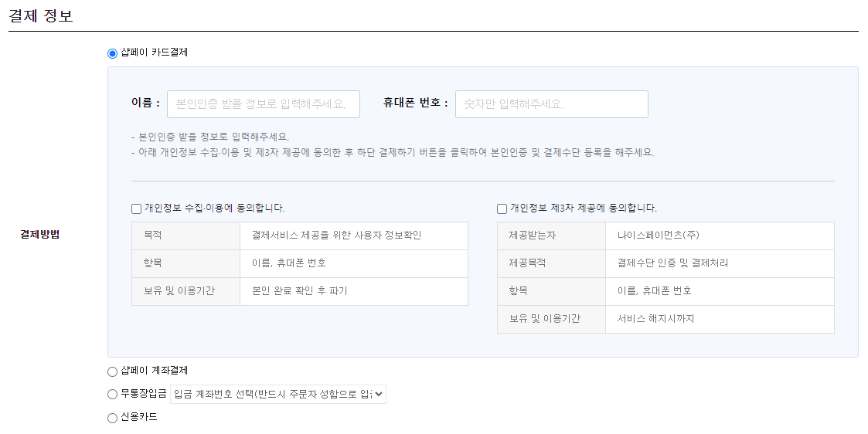Click the 결제방법 row label
Screen dimensions: 868x434
click(x=39, y=234)
